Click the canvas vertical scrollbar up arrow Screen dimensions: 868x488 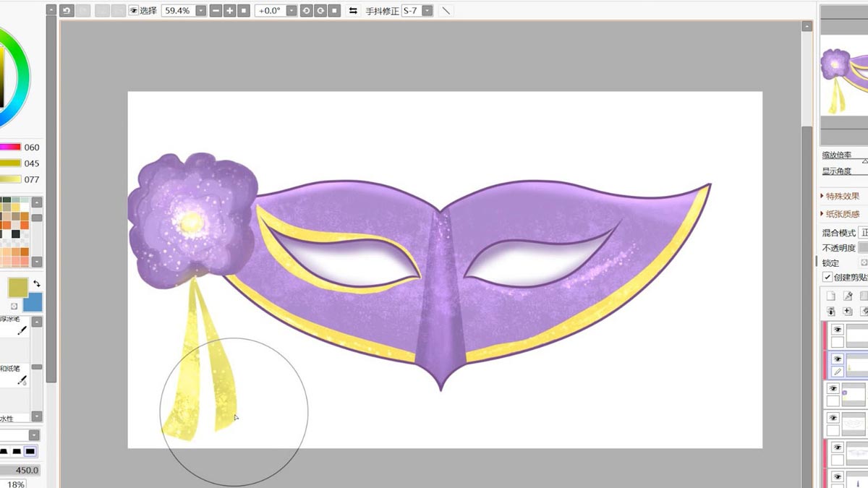tap(807, 27)
